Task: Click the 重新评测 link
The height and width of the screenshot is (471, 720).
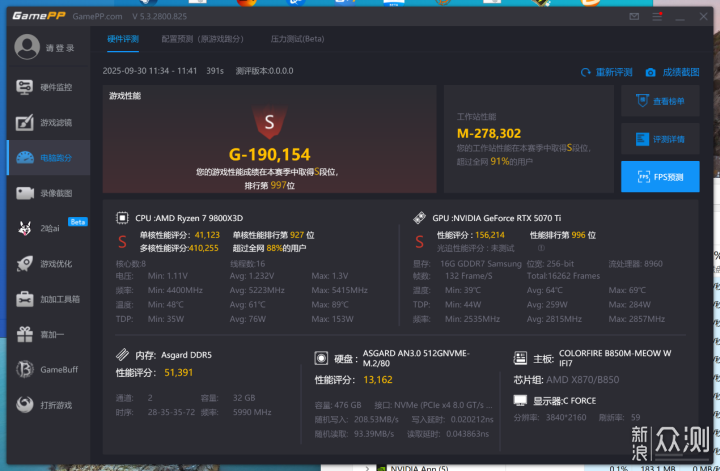Action: pyautogui.click(x=607, y=72)
